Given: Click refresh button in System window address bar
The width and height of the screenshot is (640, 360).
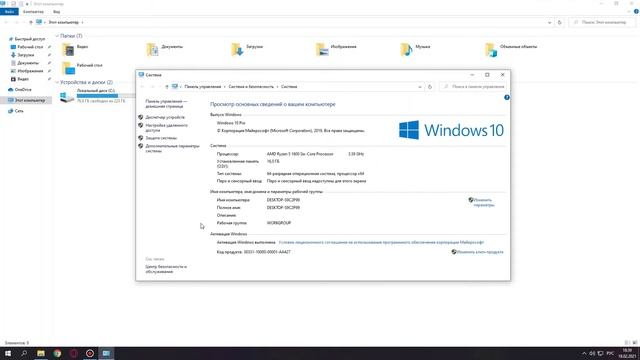Looking at the screenshot, I should coord(430,87).
